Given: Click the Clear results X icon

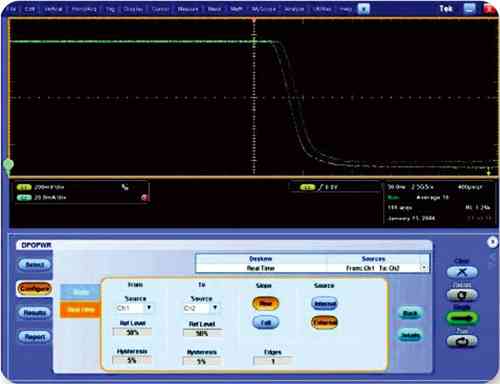Looking at the screenshot, I should click(462, 272).
